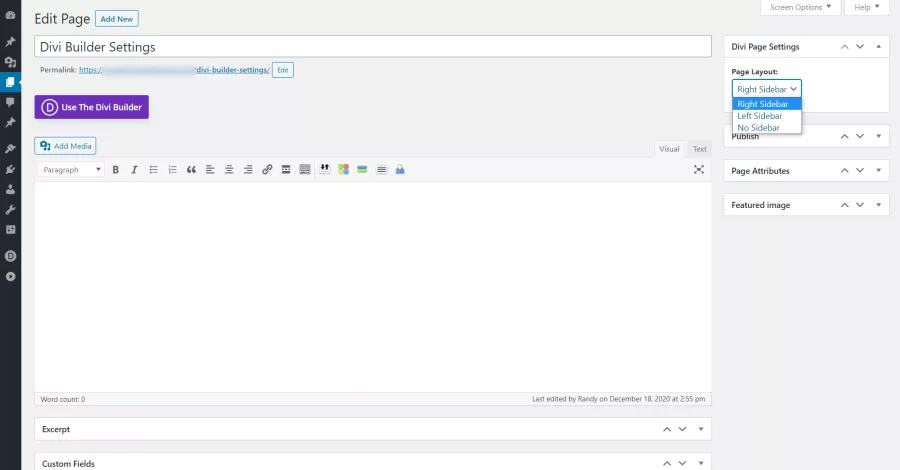This screenshot has width=900, height=470.
Task: Open the Settings sidebar icon
Action: pyautogui.click(x=10, y=230)
